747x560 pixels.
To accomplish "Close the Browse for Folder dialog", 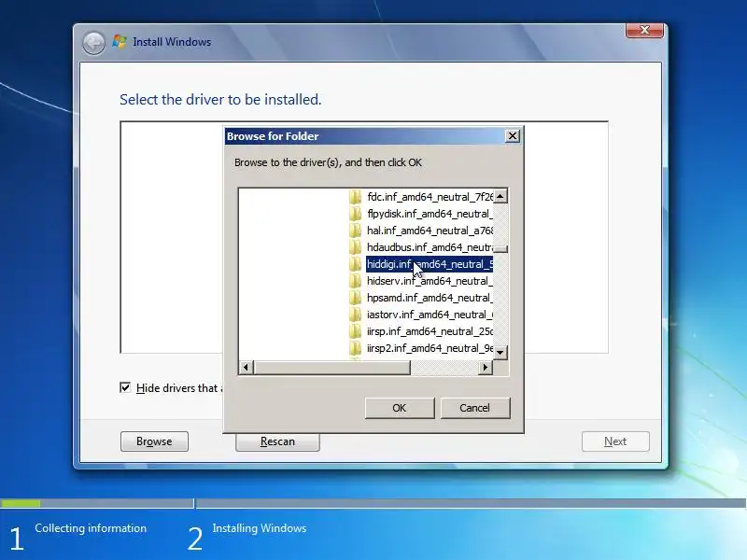I will [x=512, y=136].
